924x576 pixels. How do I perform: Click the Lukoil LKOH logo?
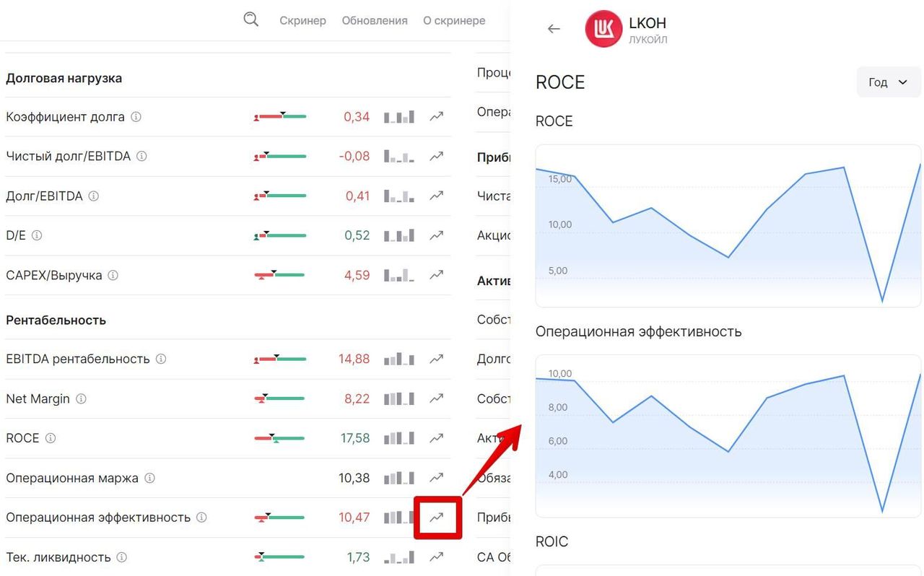point(603,29)
